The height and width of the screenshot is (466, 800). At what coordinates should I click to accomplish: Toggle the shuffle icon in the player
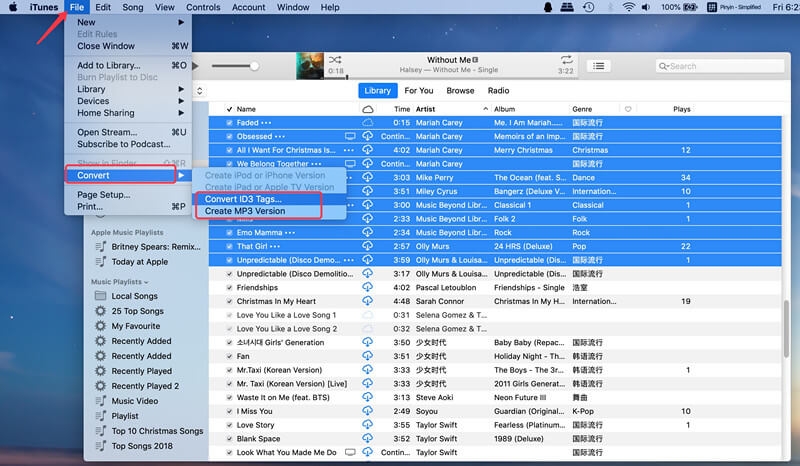tap(335, 59)
